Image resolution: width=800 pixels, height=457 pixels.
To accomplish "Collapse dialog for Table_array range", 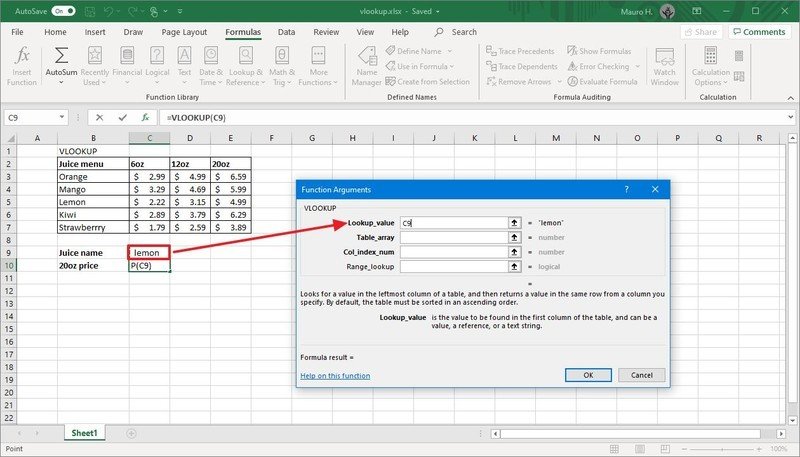I will [x=514, y=238].
